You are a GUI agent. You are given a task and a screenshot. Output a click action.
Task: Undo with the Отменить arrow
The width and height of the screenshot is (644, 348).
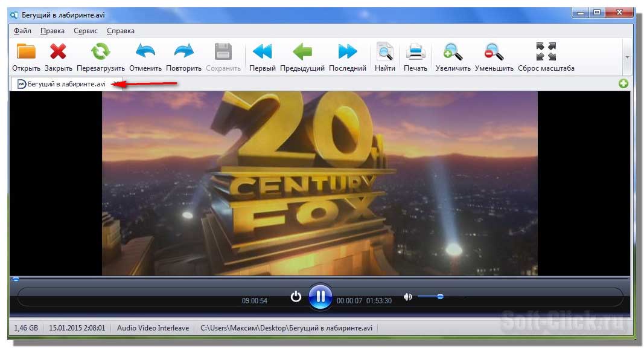[x=145, y=53]
